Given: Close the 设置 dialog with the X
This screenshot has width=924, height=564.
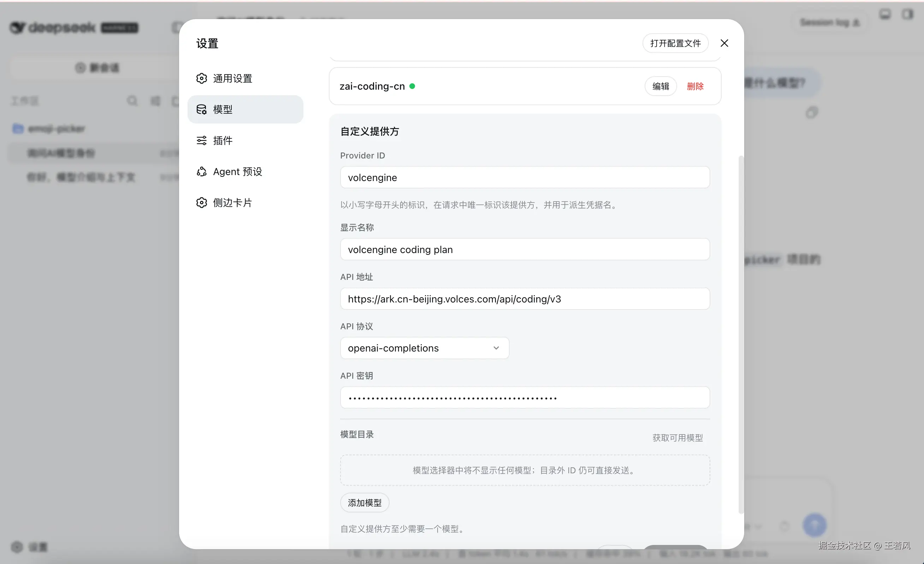Looking at the screenshot, I should coord(724,43).
